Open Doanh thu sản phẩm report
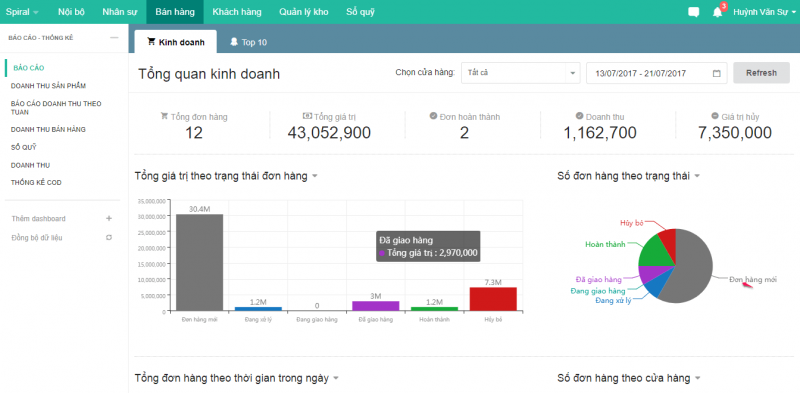Viewport: 800px width, 393px height. pyautogui.click(x=48, y=86)
